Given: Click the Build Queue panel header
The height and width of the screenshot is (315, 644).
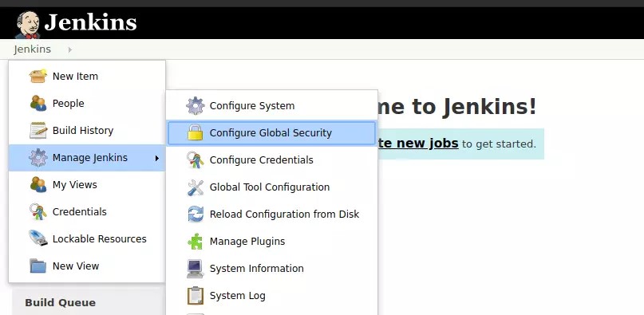Looking at the screenshot, I should coord(61,303).
